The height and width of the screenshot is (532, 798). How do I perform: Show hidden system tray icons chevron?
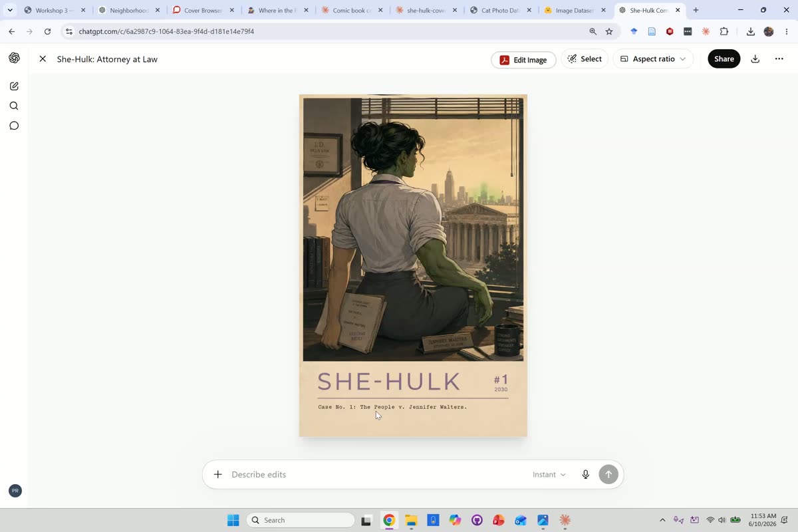(x=662, y=520)
